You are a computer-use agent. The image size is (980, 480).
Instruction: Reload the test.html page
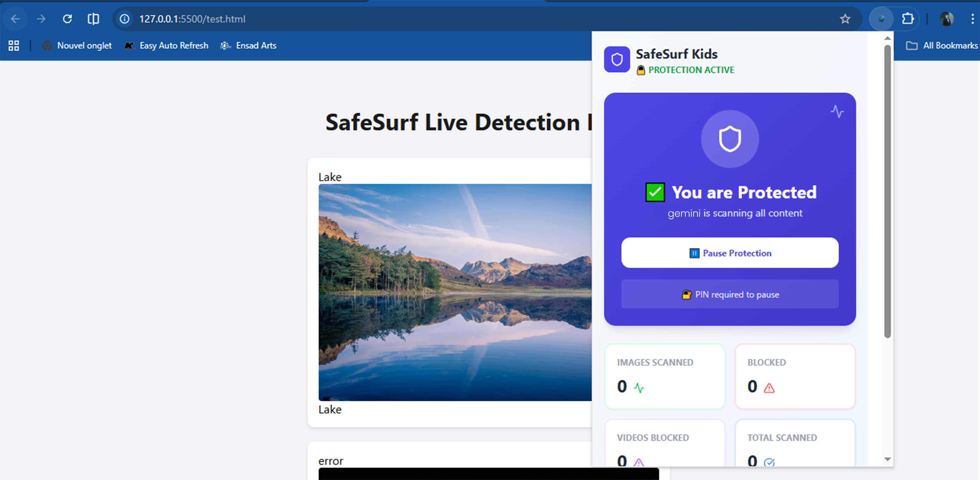pyautogui.click(x=67, y=19)
